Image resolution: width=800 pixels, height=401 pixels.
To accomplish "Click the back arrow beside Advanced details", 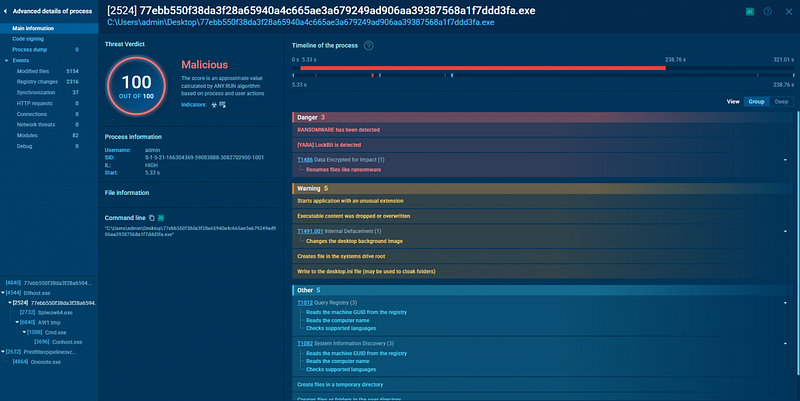I will 5,11.
